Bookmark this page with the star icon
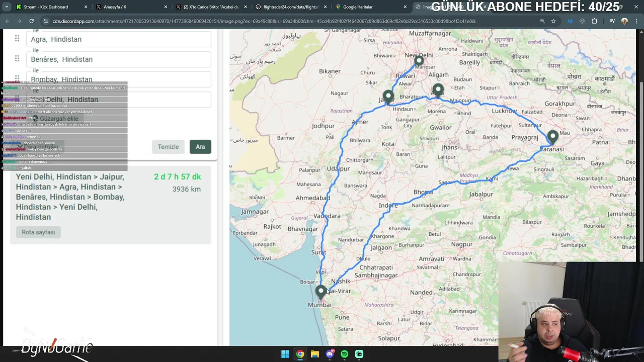This screenshot has width=644, height=362. click(x=553, y=21)
